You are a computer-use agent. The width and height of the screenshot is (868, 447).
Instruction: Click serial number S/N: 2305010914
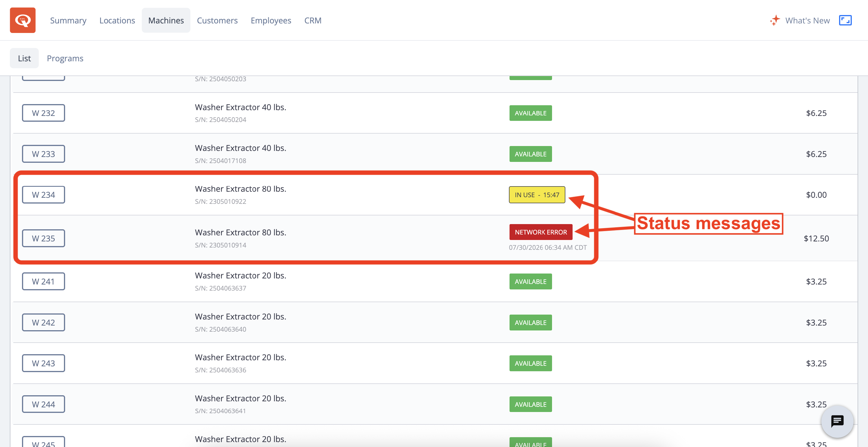click(x=221, y=245)
